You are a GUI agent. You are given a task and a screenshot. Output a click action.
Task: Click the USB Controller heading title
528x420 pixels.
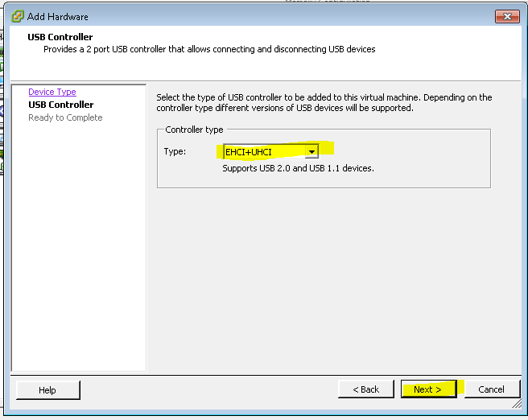(60, 37)
